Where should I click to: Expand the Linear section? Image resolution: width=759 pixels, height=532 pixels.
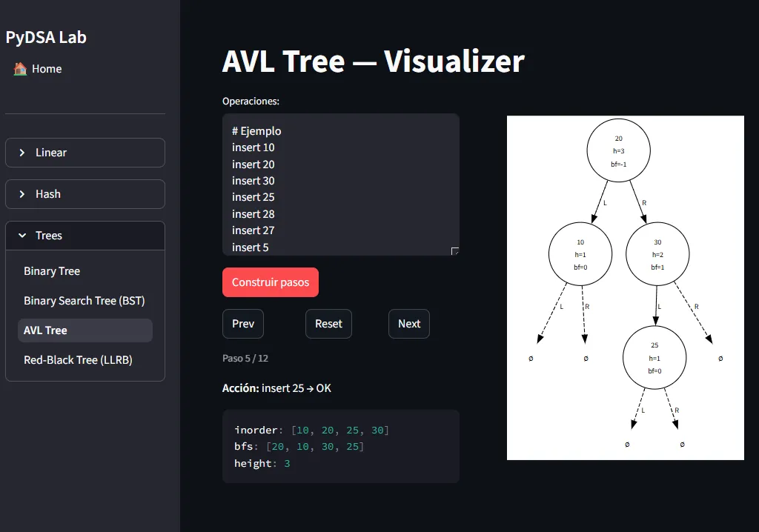pyautogui.click(x=84, y=153)
